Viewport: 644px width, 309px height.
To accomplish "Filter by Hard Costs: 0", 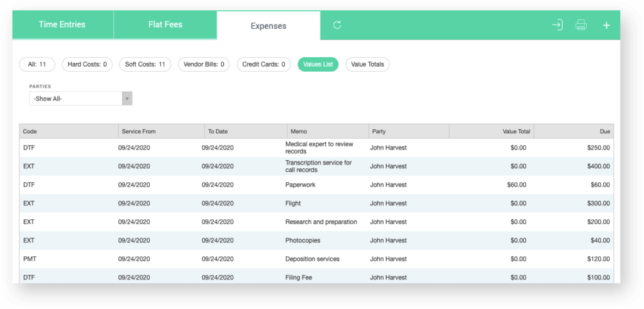I will tap(87, 65).
